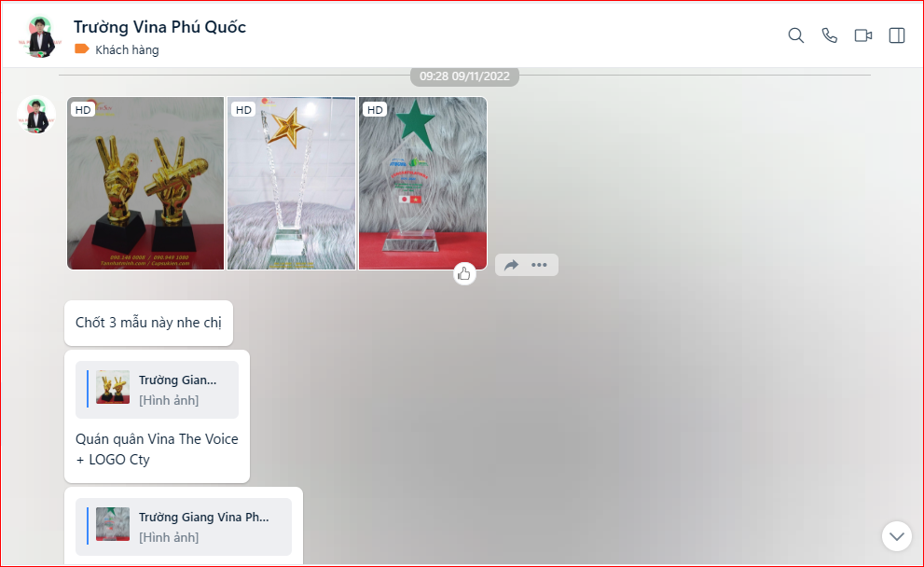Toggle the conversation info side panel icon
The image size is (924, 567).
tap(897, 35)
